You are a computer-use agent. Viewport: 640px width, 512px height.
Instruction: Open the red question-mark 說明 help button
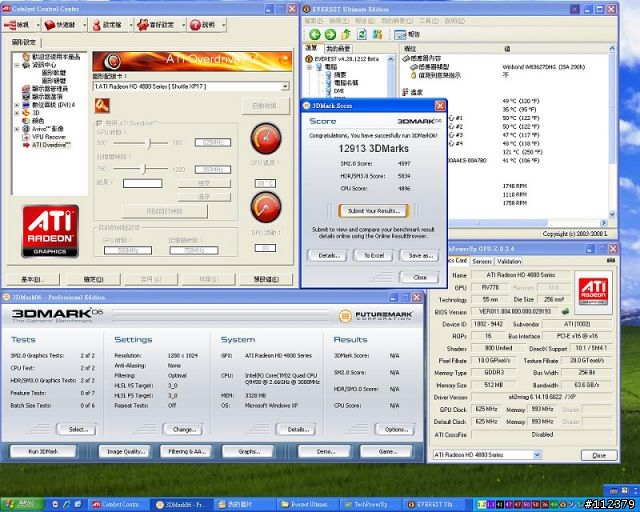click(x=203, y=25)
